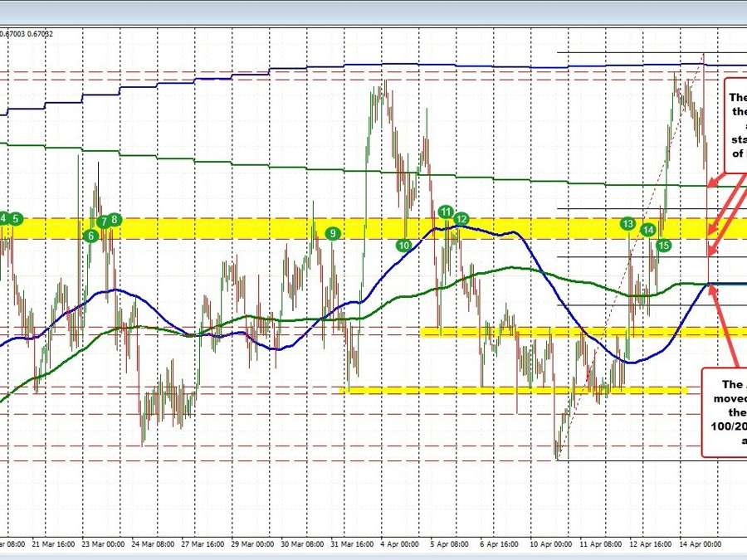Click the price readout 0.67003 at top left
The image size is (747, 560).
[x=14, y=33]
